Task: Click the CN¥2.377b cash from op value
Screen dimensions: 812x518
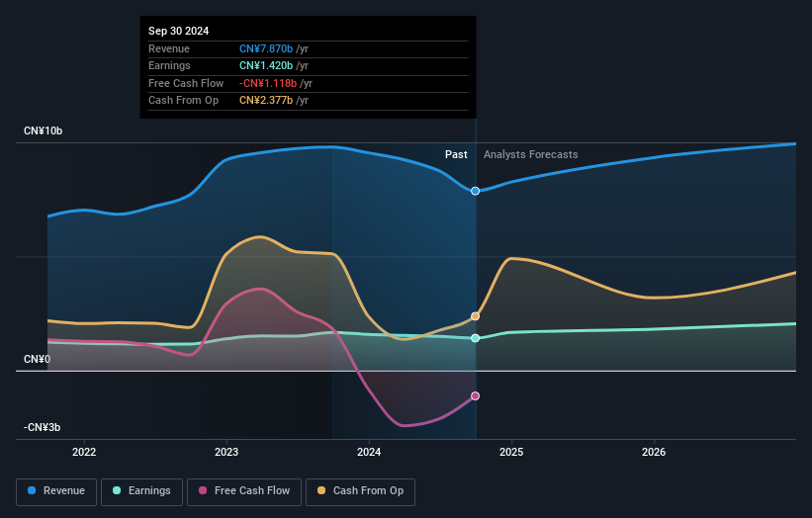Action: pos(266,101)
